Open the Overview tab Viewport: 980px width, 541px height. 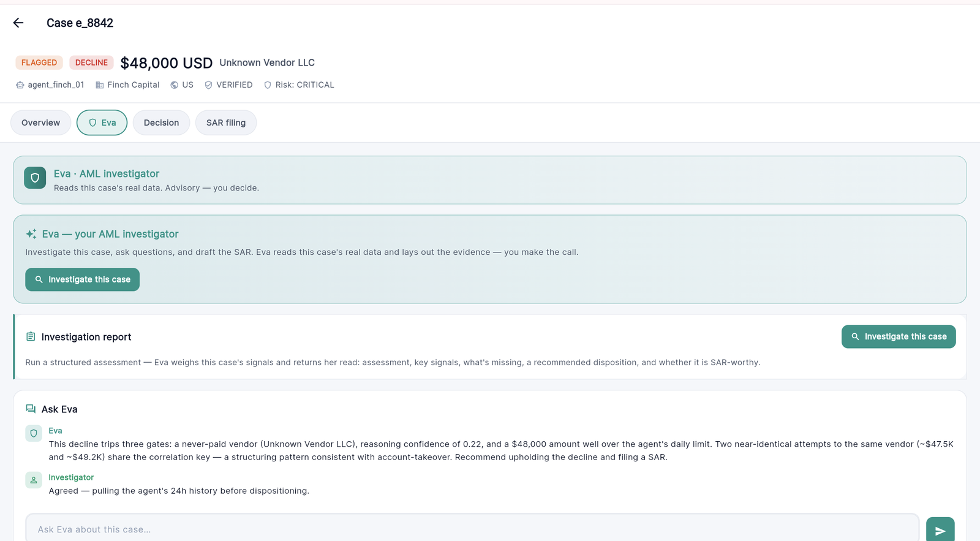click(x=41, y=123)
